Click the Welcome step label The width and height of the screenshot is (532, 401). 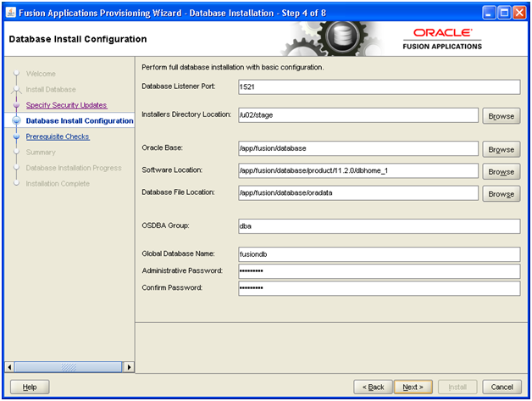point(41,74)
